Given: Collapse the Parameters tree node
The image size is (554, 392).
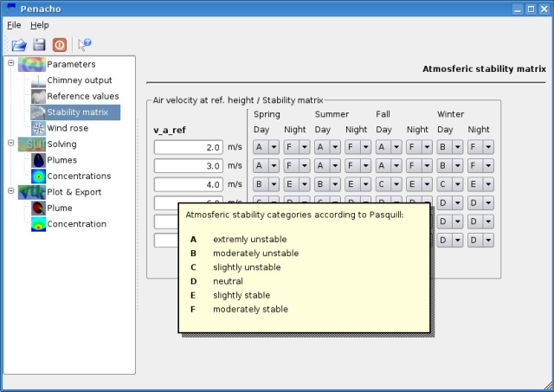Looking at the screenshot, I should coord(11,63).
